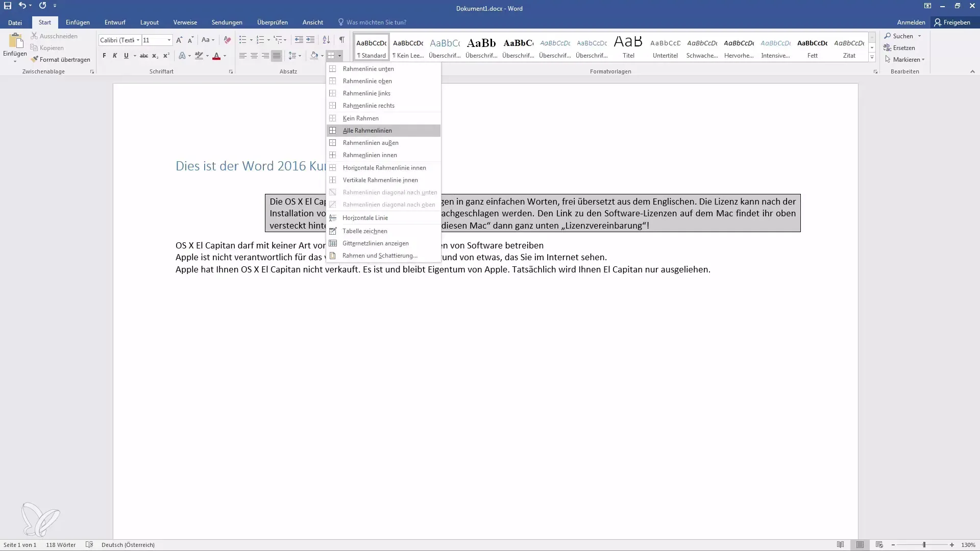Show paragraph marks with pilcrow icon
The width and height of the screenshot is (980, 551).
(342, 40)
